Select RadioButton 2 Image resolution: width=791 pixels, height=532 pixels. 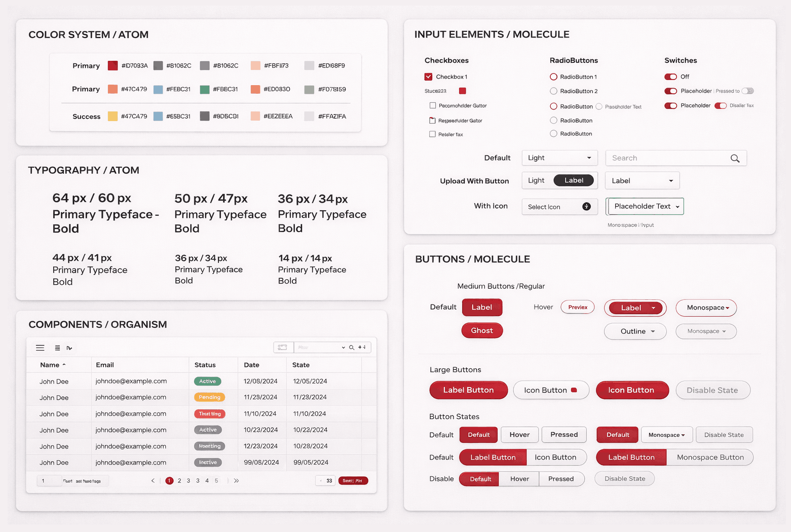click(553, 91)
